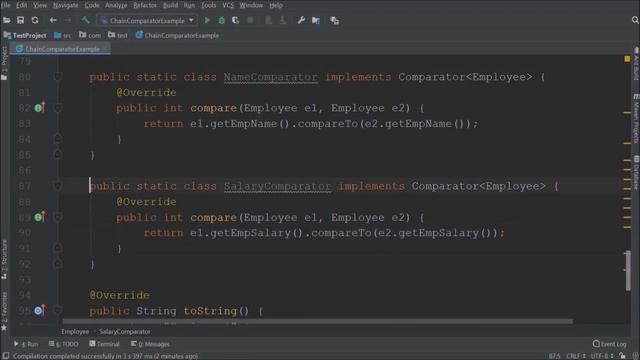Open the Code menu

[92, 5]
